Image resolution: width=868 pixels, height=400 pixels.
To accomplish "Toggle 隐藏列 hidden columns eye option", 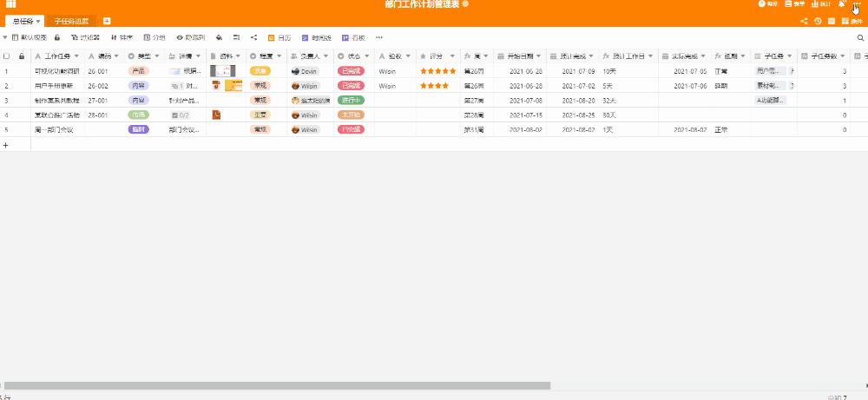I will 190,38.
